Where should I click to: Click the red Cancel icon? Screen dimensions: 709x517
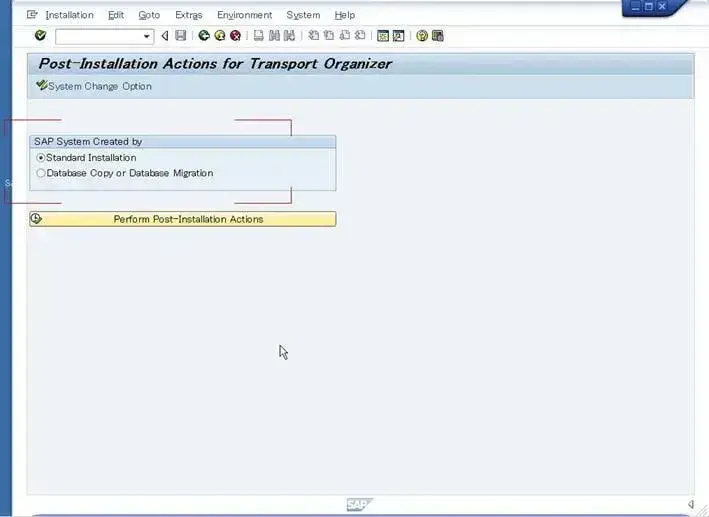pyautogui.click(x=235, y=35)
